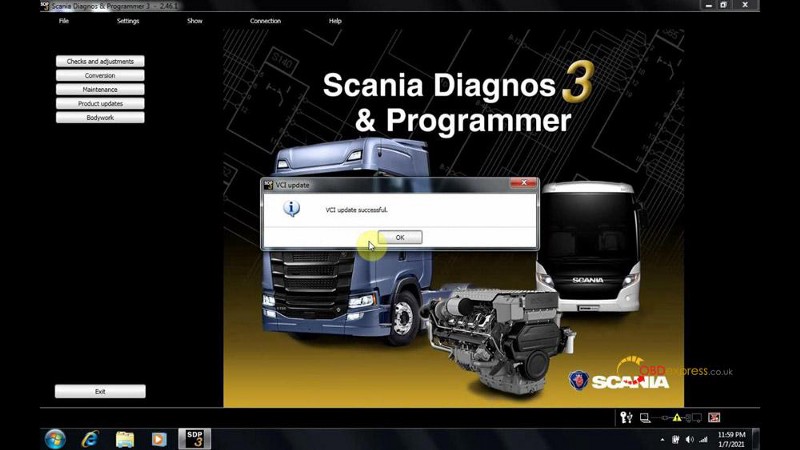800x450 pixels.
Task: Launch Internet Explorer from taskbar
Action: (90, 439)
